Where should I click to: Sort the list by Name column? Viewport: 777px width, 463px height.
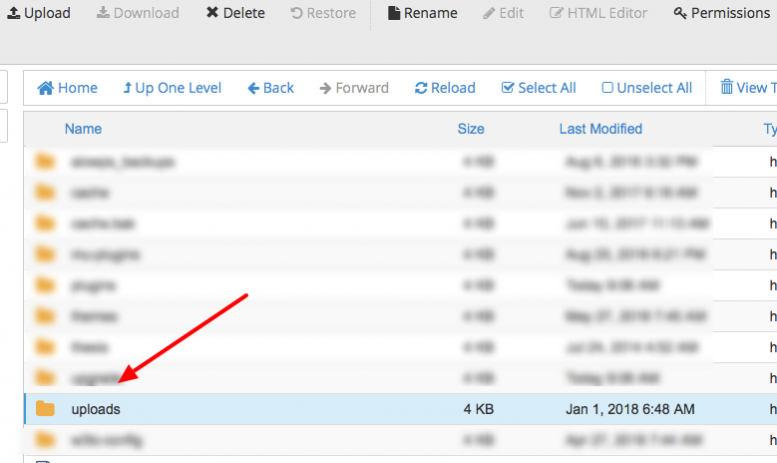pos(83,129)
